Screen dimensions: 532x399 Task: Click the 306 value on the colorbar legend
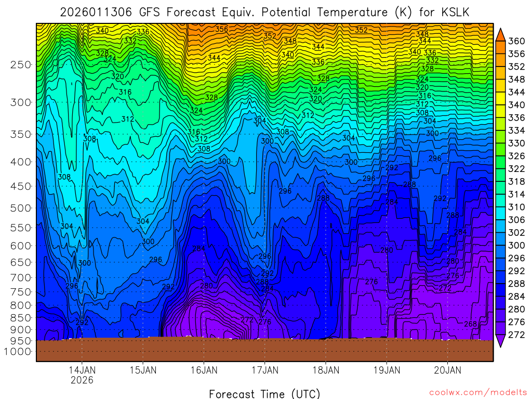[x=516, y=220]
